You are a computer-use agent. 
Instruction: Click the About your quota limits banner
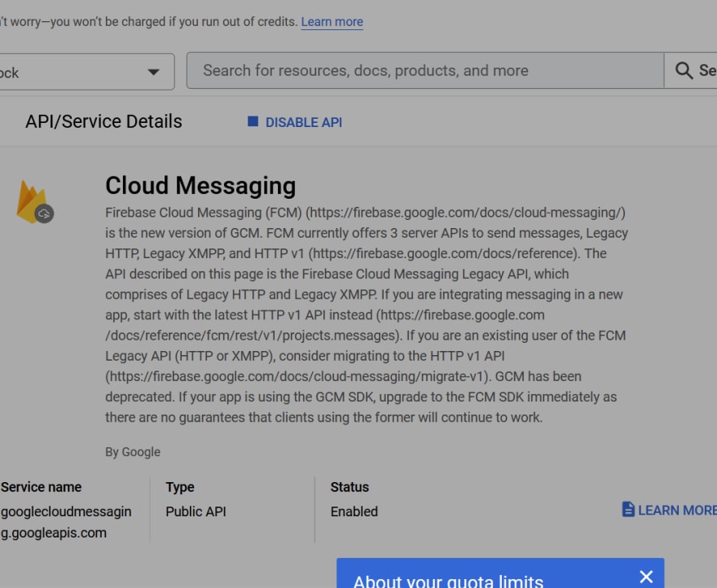point(500,573)
